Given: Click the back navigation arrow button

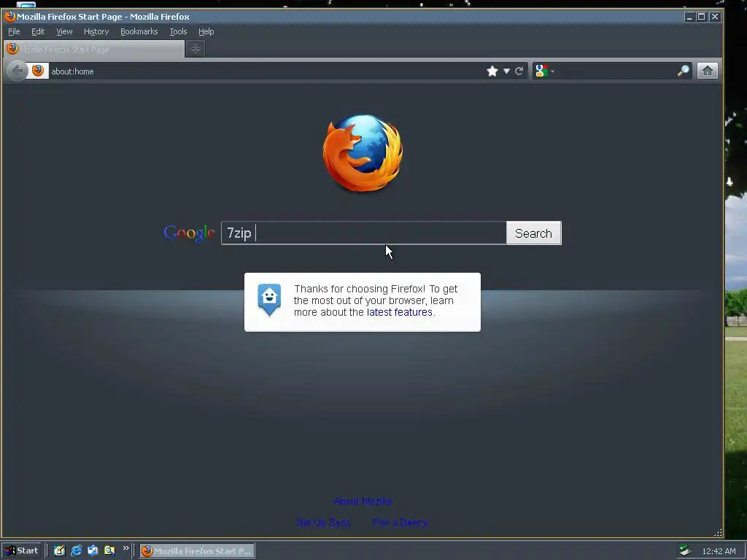Looking at the screenshot, I should [18, 71].
